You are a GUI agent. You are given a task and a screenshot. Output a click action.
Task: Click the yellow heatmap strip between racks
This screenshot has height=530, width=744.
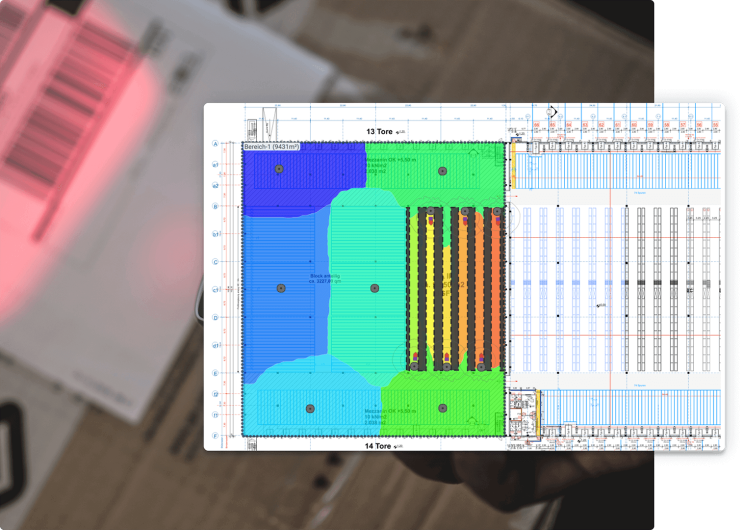(430, 290)
